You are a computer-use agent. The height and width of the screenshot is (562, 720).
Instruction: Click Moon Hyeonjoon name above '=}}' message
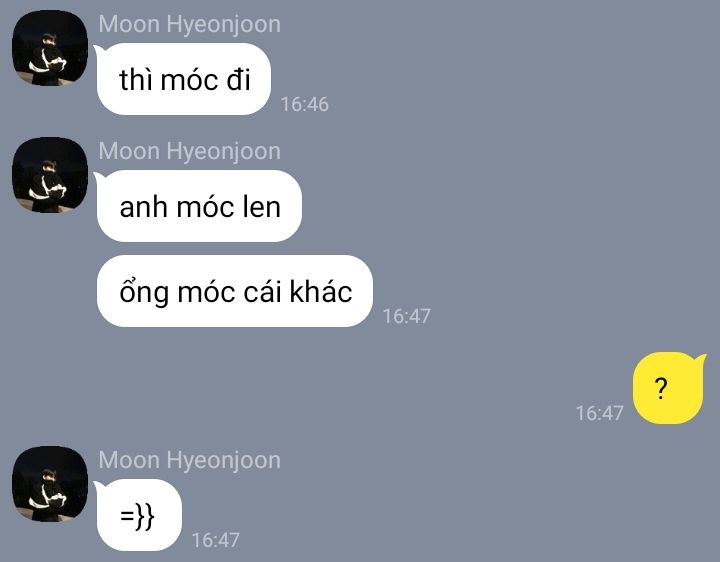pyautogui.click(x=189, y=460)
